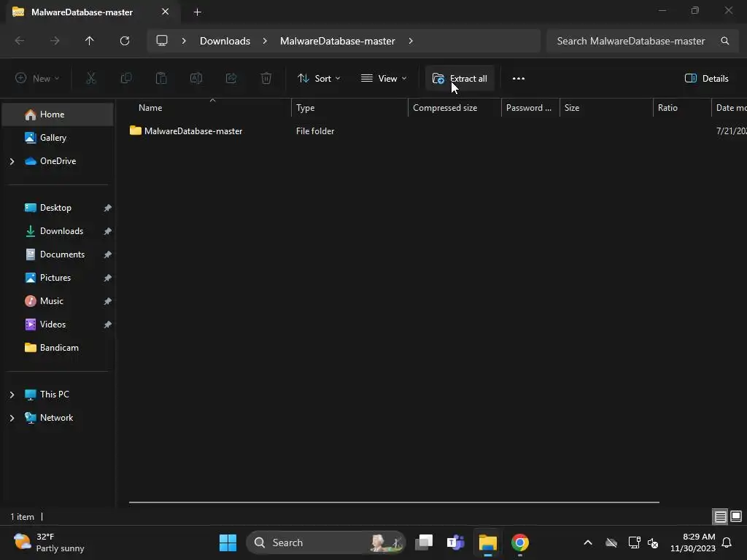747x560 pixels.
Task: Open the Sort dropdown
Action: coord(319,79)
